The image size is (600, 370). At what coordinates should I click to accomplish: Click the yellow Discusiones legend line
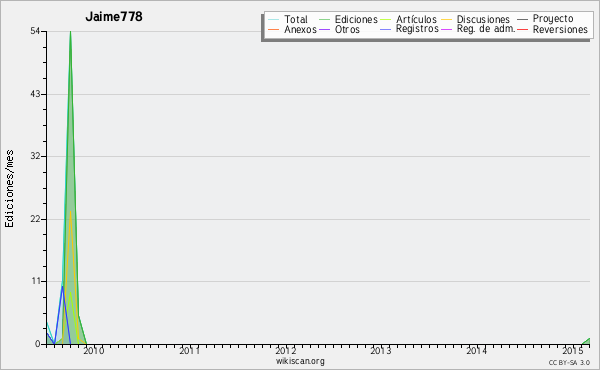447,19
